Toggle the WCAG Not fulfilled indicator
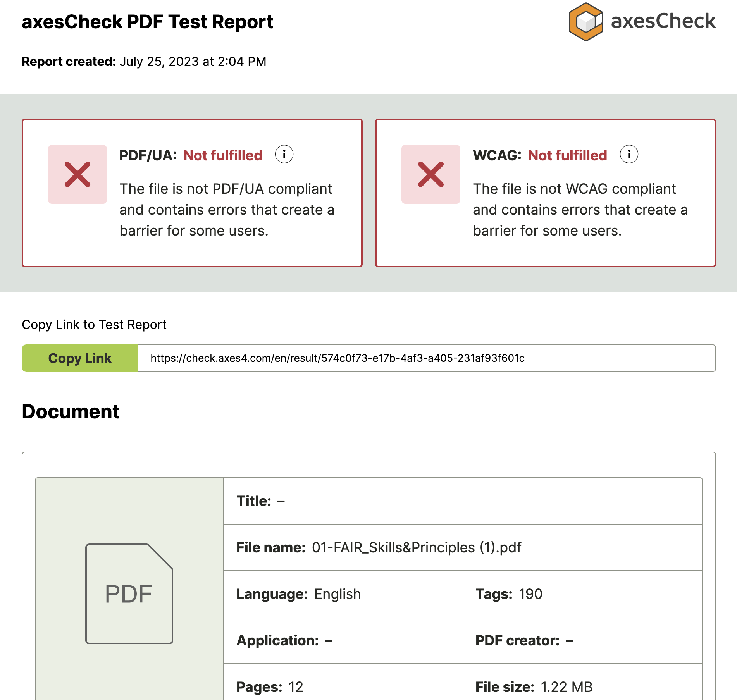The width and height of the screenshot is (737, 700). click(x=567, y=155)
